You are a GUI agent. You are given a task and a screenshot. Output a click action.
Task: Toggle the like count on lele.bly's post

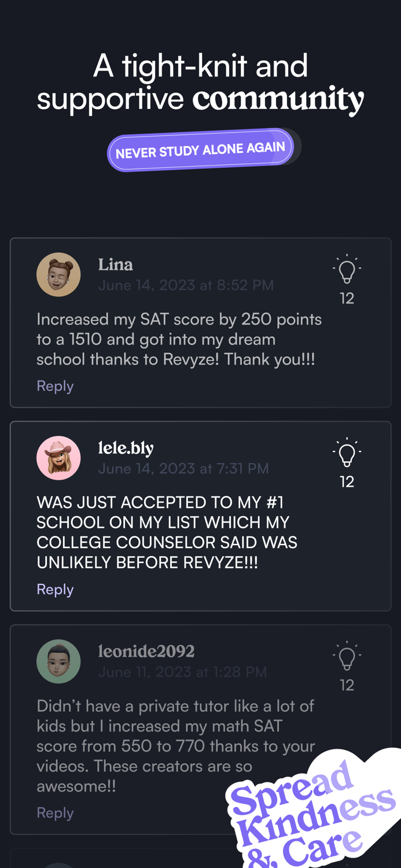point(347,482)
